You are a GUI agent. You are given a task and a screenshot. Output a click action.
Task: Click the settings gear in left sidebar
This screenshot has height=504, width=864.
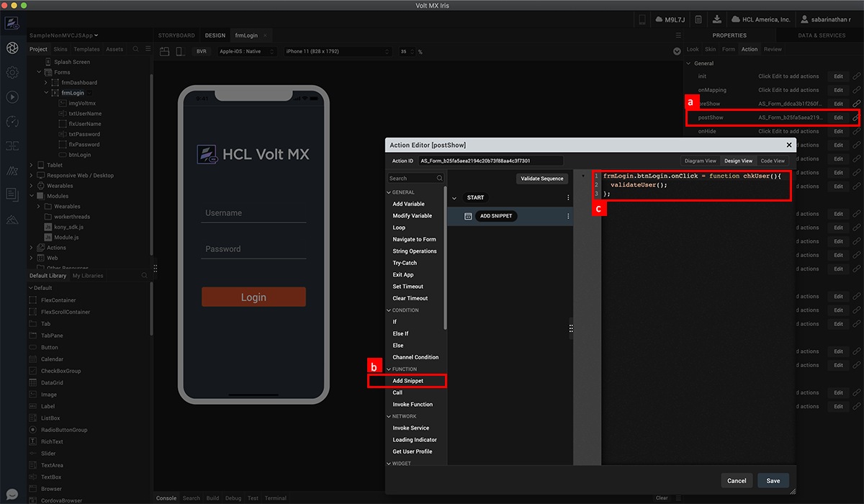coord(12,72)
